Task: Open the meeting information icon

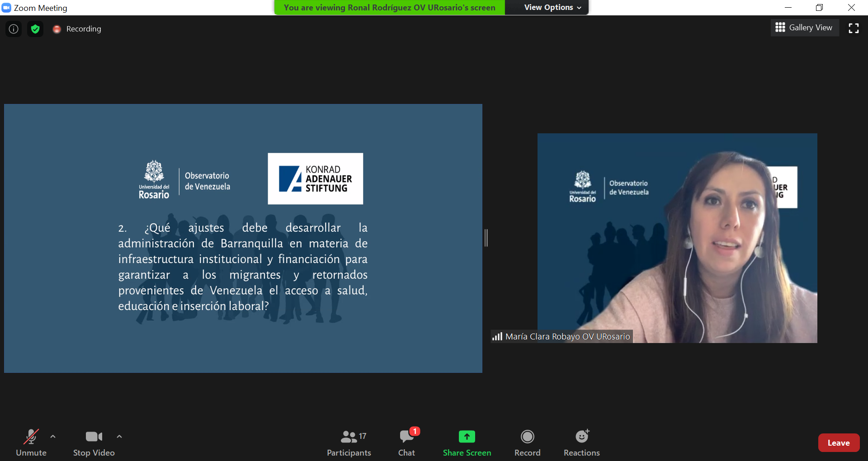Action: pyautogui.click(x=14, y=29)
